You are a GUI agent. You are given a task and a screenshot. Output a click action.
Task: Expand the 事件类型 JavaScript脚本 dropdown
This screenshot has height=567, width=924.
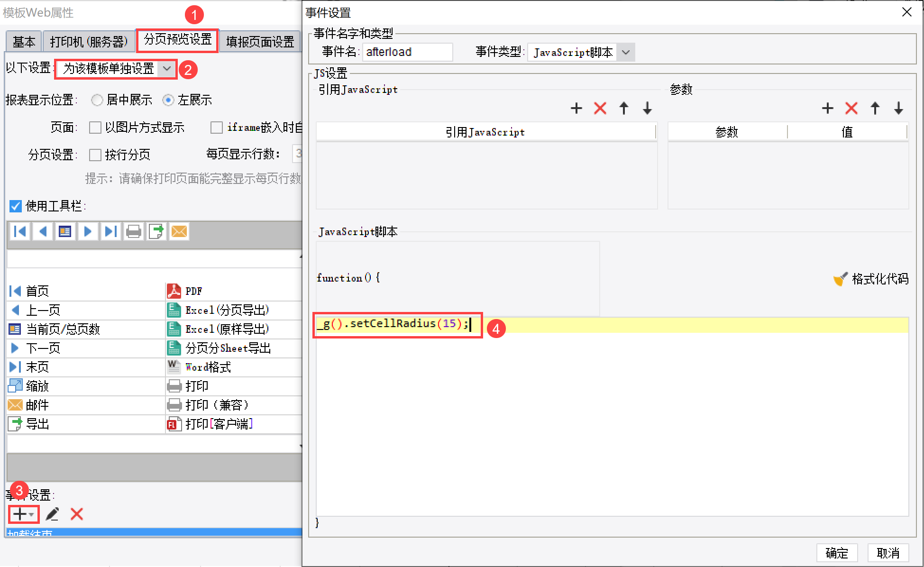pyautogui.click(x=626, y=52)
